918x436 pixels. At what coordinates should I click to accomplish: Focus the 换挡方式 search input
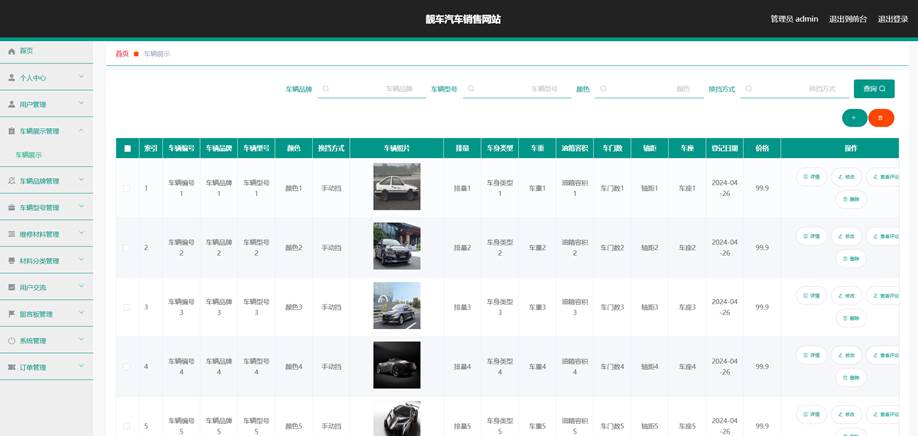(x=794, y=89)
